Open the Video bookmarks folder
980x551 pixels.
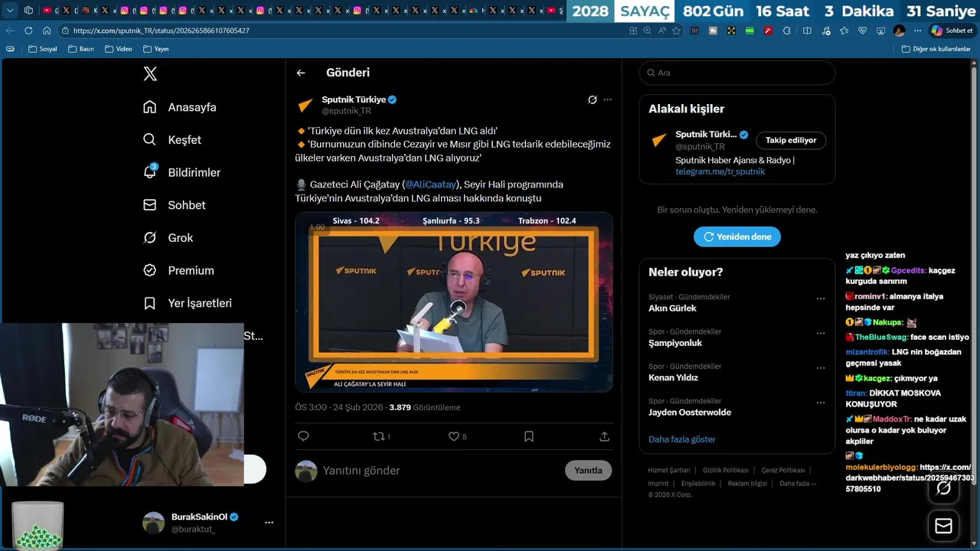118,49
